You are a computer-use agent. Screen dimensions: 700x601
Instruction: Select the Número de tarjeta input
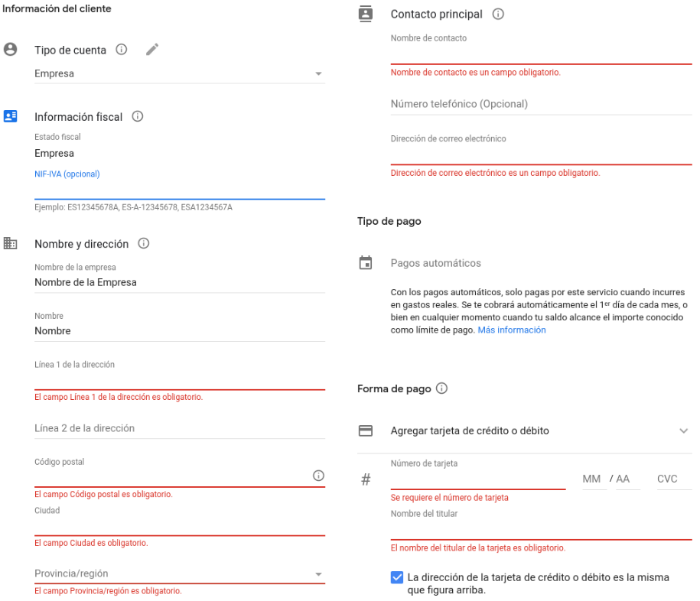[477, 479]
